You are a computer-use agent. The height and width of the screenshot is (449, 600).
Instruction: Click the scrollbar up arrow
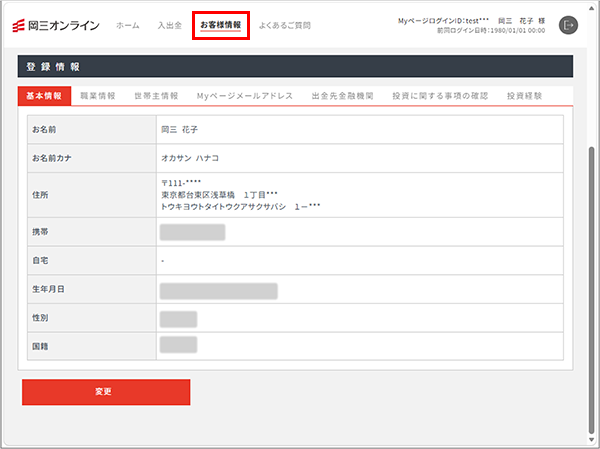pyautogui.click(x=592, y=8)
